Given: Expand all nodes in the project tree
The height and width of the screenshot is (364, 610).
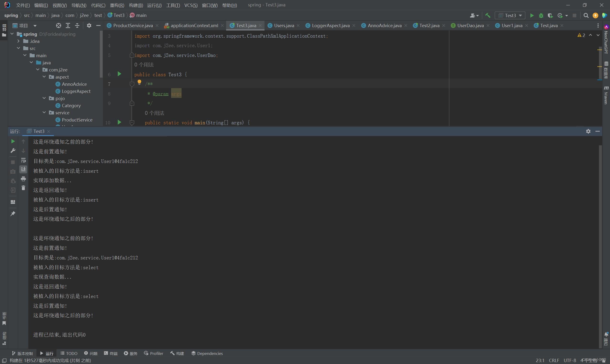Looking at the screenshot, I should (x=68, y=25).
